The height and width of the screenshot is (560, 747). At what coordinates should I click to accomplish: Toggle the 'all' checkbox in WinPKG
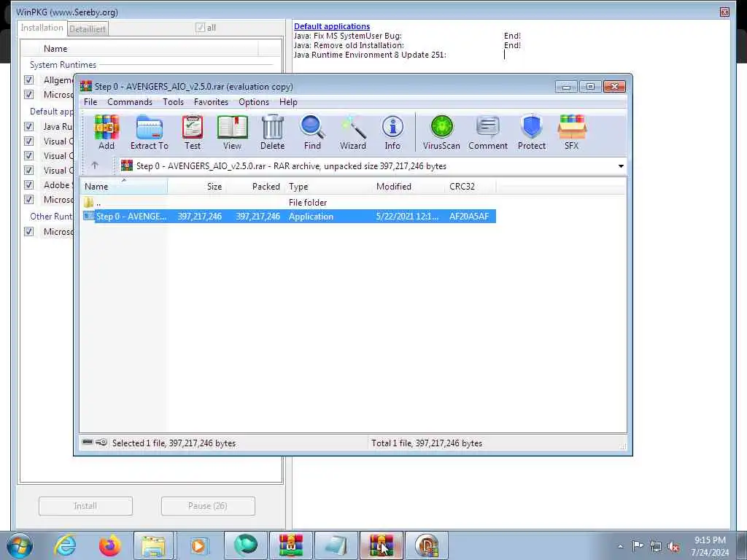[x=200, y=28]
